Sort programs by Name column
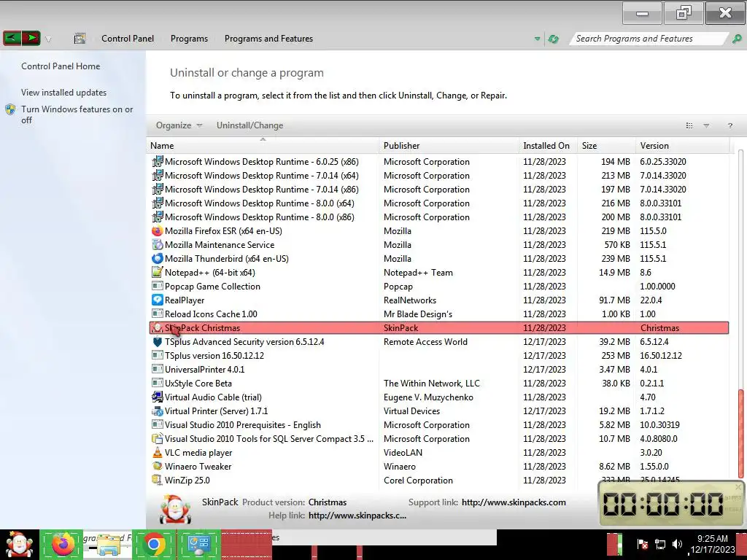Screen dimensions: 747x560 [263, 146]
